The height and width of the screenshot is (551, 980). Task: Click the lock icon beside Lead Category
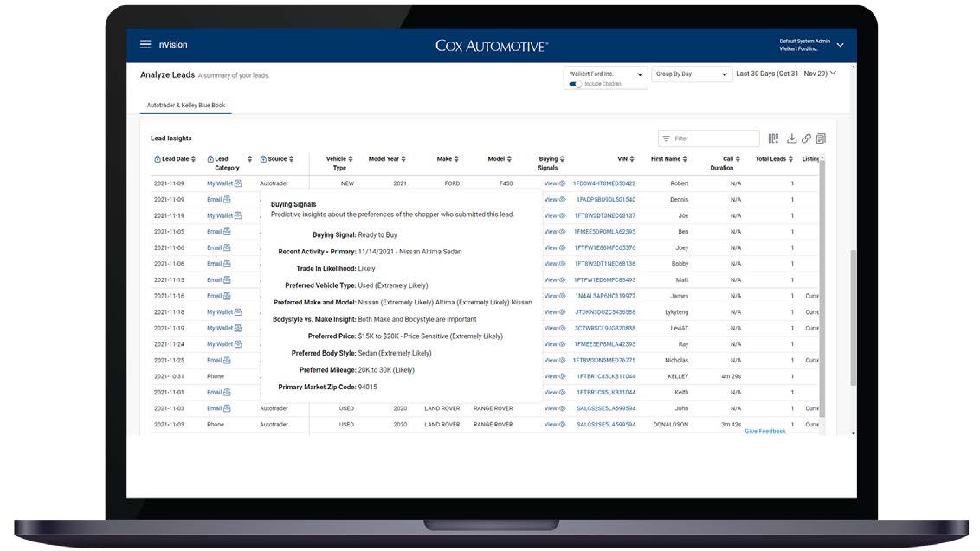pos(210,159)
